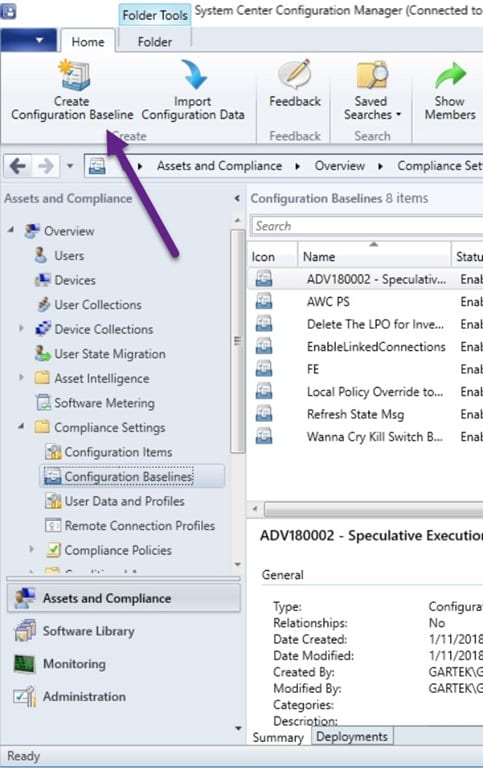Image resolution: width=483 pixels, height=768 pixels.
Task: Go forward with the navigation arrow
Action: coord(46,166)
